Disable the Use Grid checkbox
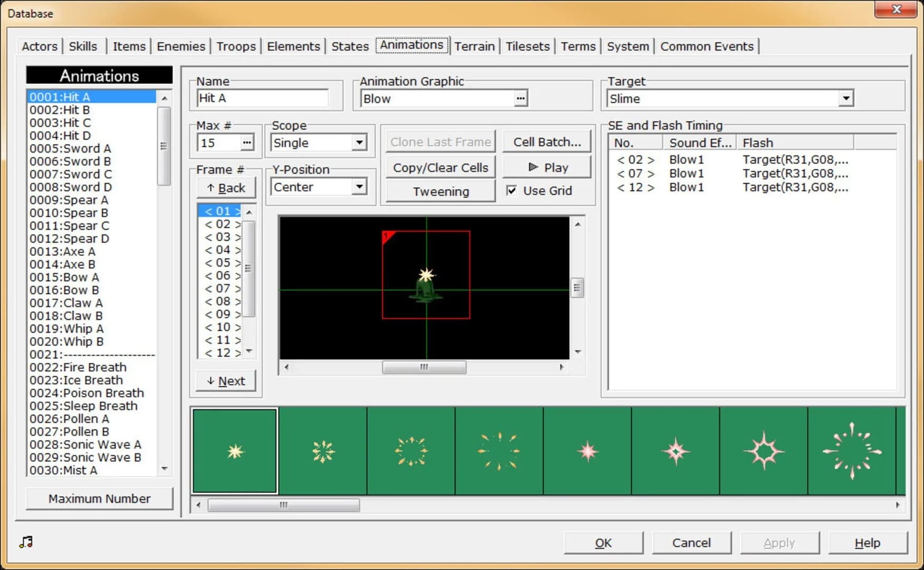 tap(511, 191)
